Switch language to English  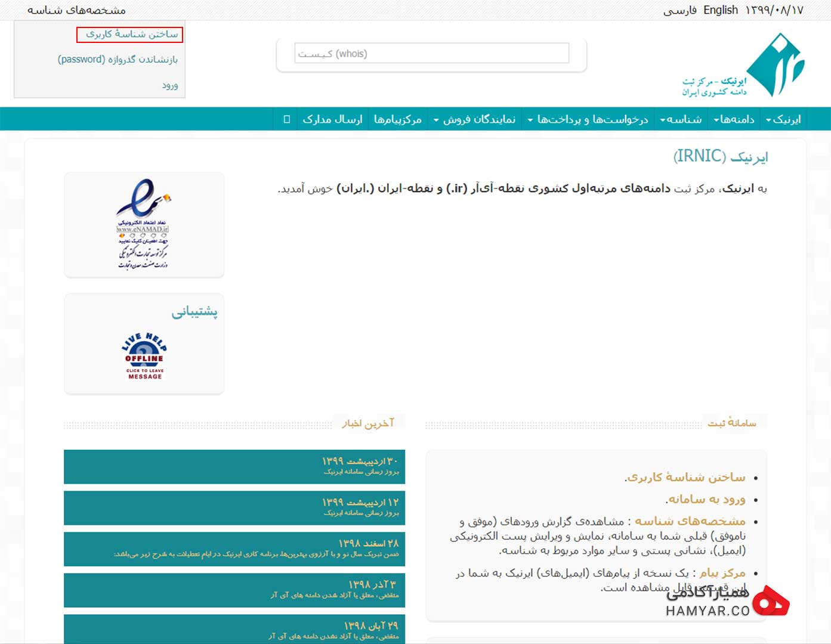point(721,10)
